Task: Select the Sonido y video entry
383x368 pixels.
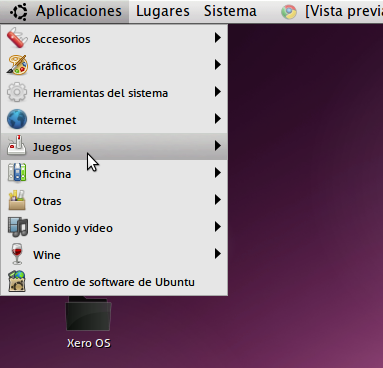Action: click(114, 227)
